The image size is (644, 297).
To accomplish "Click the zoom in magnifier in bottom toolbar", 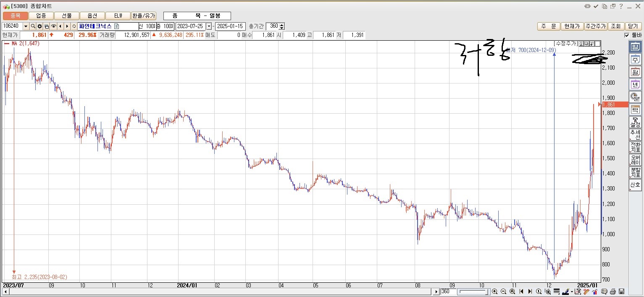I will point(495,292).
